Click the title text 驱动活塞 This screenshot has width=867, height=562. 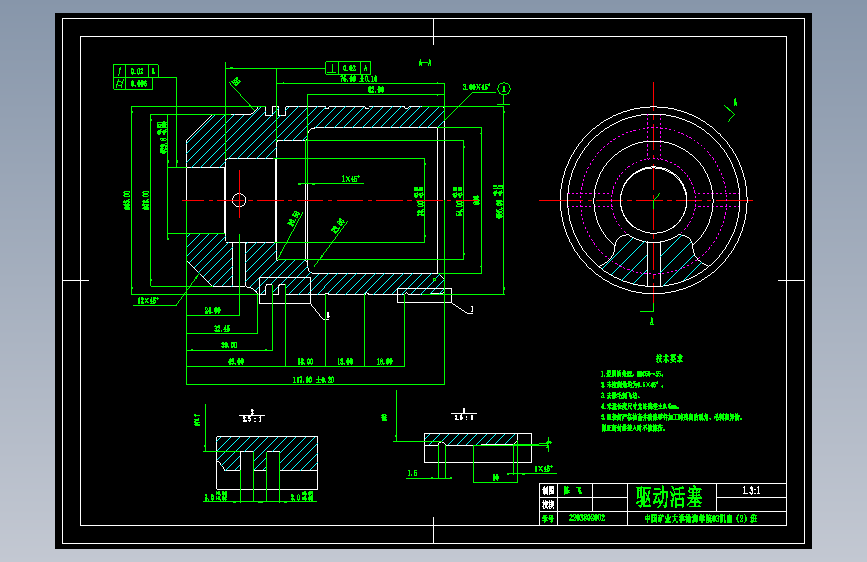tap(668, 497)
